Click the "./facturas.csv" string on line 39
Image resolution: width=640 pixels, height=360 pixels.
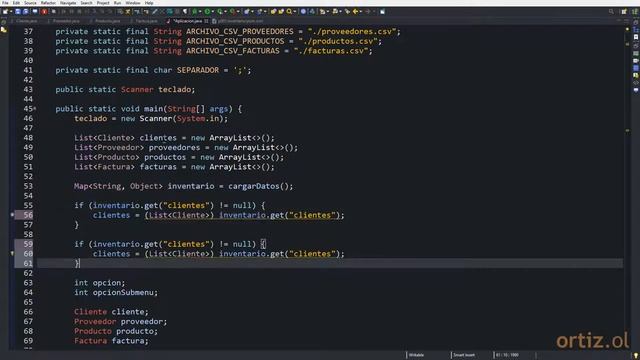[331, 51]
